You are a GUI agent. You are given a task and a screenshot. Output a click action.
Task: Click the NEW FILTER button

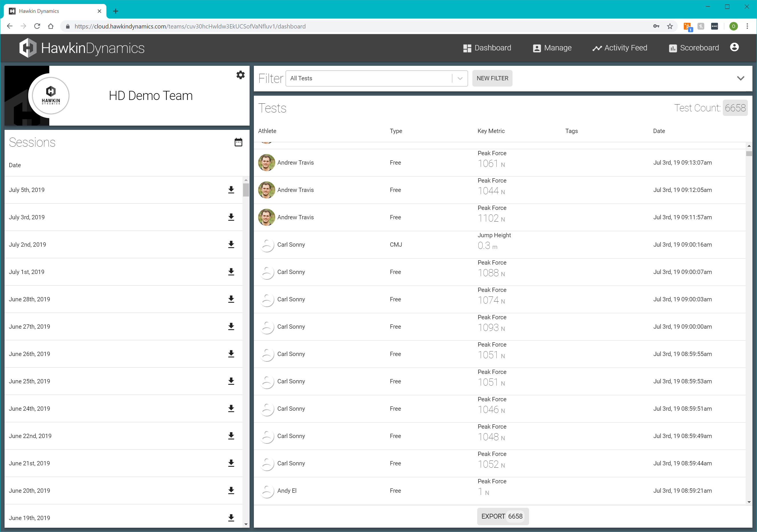(492, 78)
